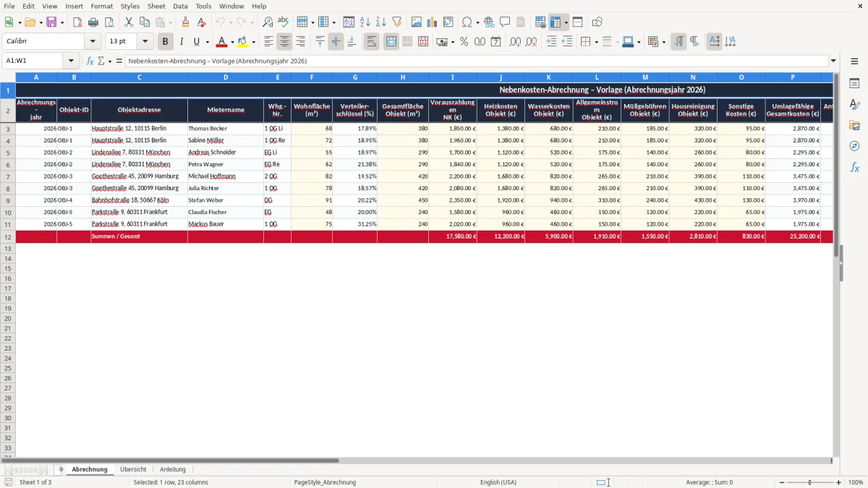The width and height of the screenshot is (868, 488).
Task: Expand the font color dropdown arrow
Action: (x=232, y=42)
